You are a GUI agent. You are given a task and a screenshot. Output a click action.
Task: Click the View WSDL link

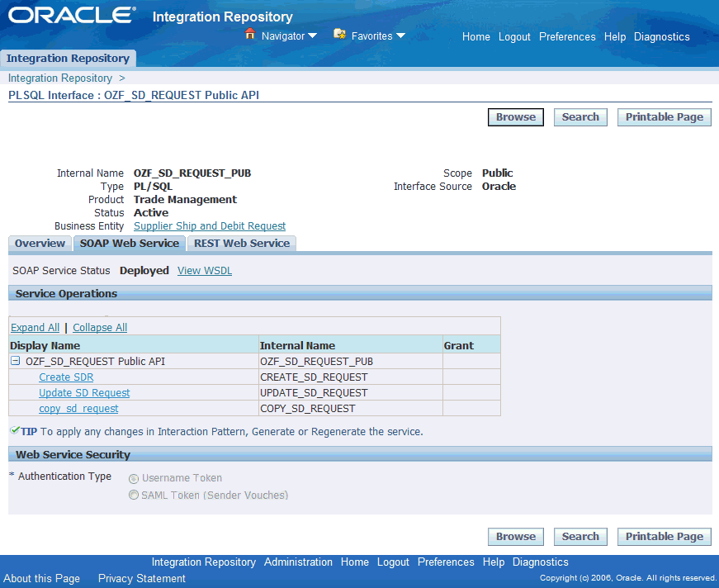(205, 271)
